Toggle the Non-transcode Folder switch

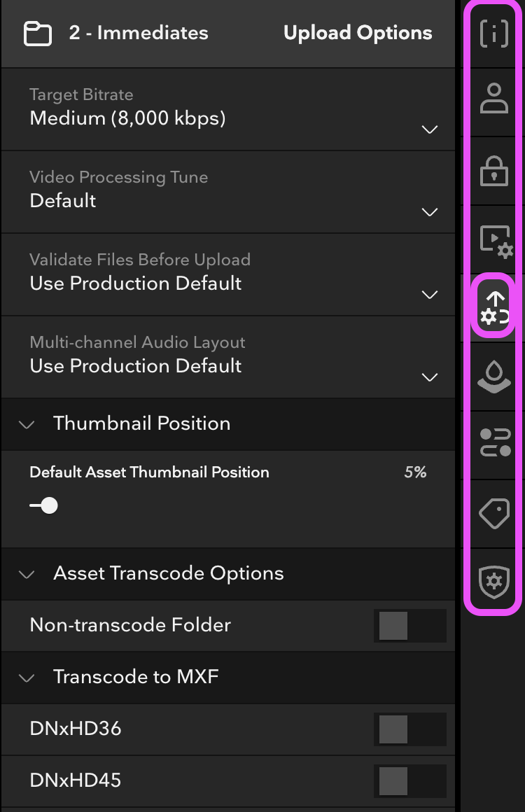[x=410, y=626]
